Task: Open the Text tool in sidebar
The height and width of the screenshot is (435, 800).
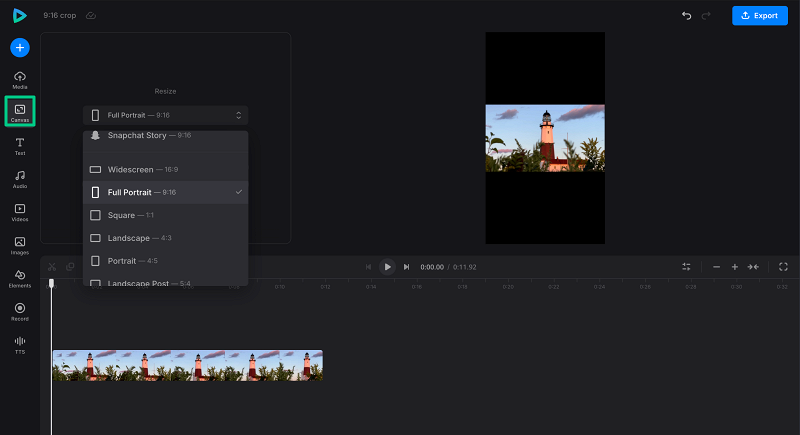Action: click(x=20, y=146)
